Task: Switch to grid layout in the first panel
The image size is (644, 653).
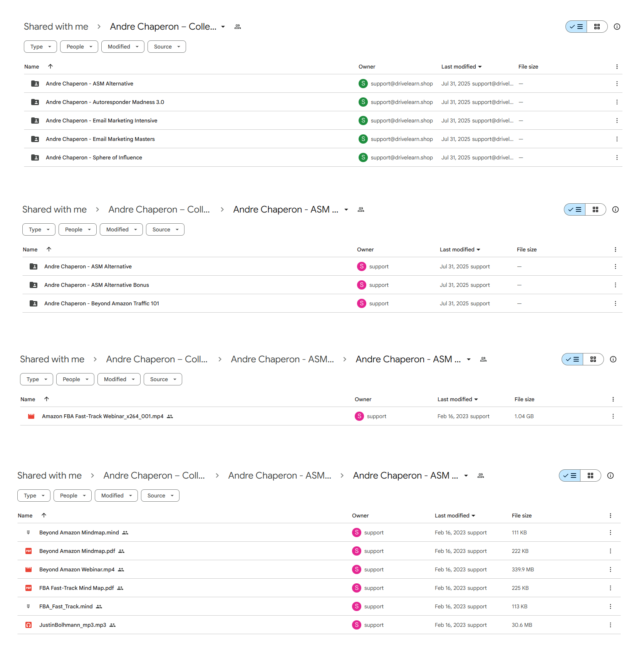Action: (597, 27)
